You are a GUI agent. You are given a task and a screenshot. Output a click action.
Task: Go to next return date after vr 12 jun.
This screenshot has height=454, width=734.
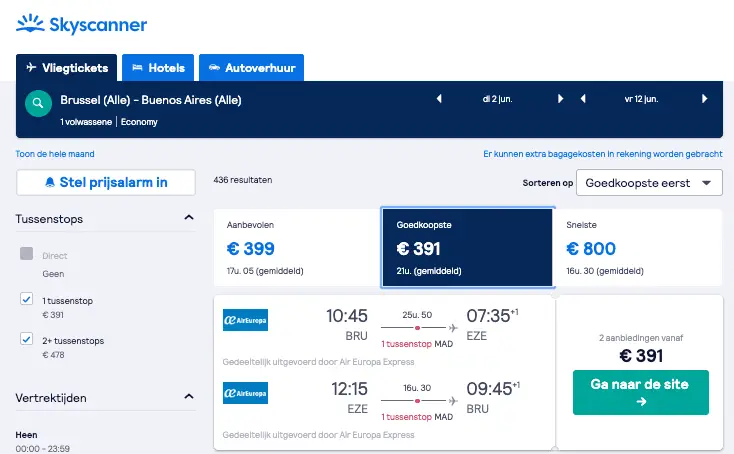705,99
